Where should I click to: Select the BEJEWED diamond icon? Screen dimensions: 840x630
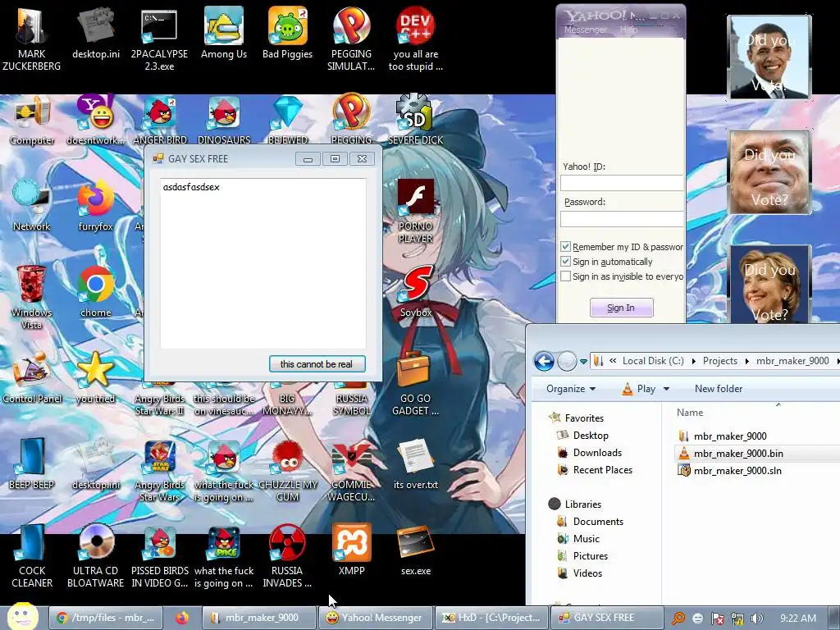tap(288, 120)
